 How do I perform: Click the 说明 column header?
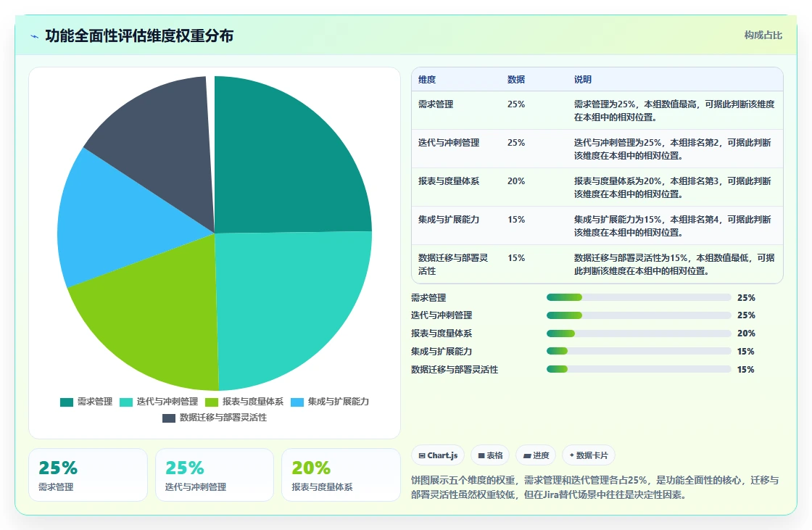(x=583, y=80)
